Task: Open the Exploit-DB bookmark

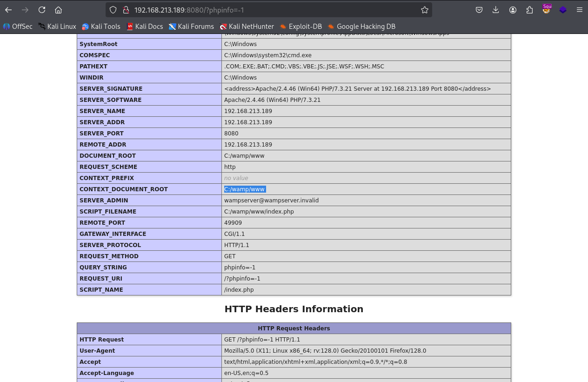Action: point(301,27)
